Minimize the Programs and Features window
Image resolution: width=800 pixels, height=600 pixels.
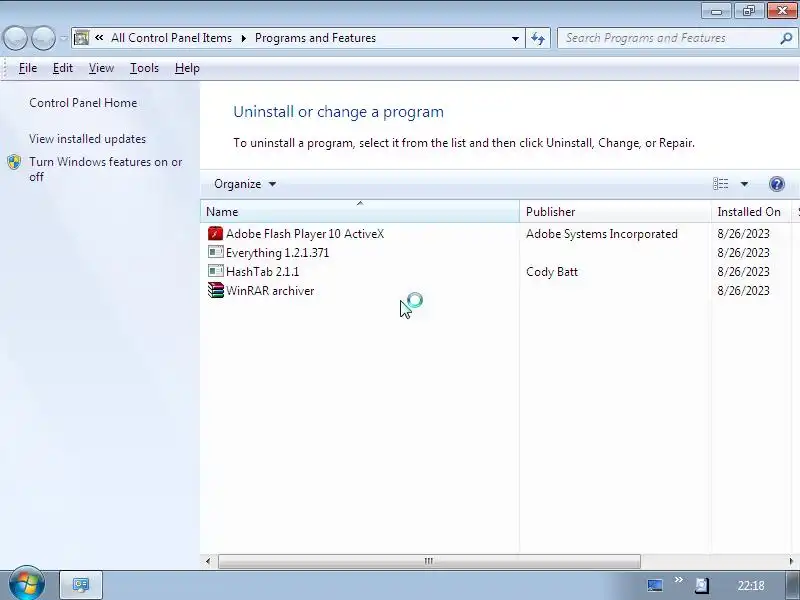[716, 11]
